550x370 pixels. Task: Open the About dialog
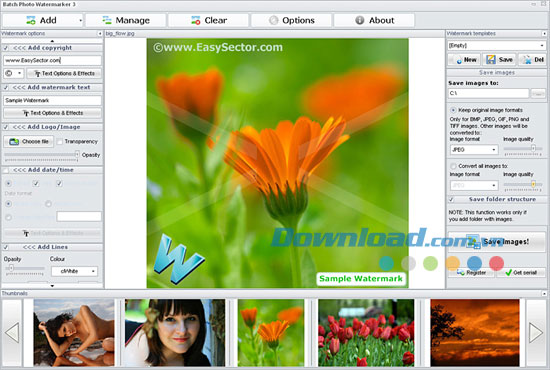point(374,20)
